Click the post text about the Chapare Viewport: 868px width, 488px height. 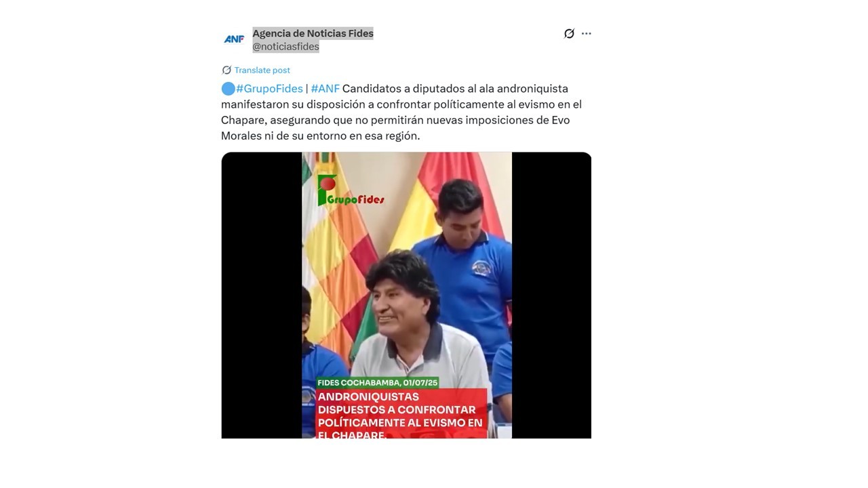pyautogui.click(x=401, y=112)
